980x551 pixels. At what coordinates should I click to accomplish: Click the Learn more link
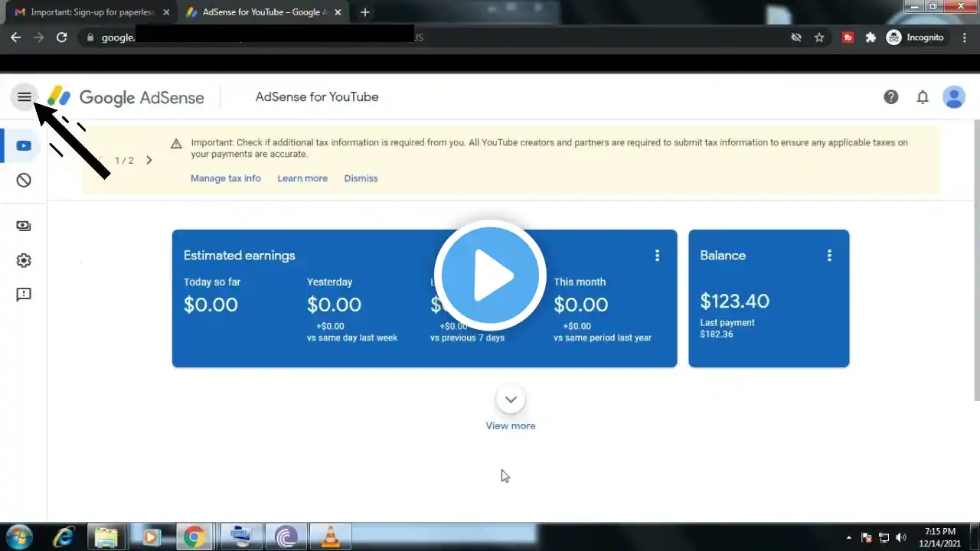[302, 178]
